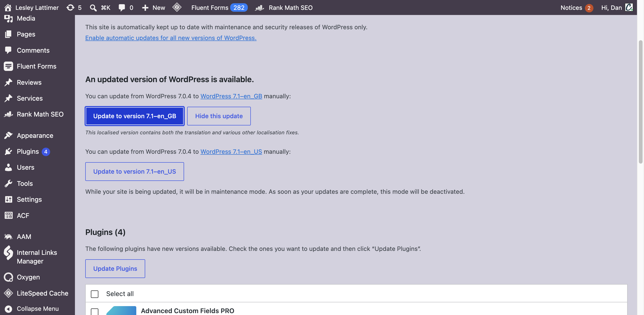Open the WordPress 7.1–en_GB link
644x315 pixels.
click(x=231, y=96)
